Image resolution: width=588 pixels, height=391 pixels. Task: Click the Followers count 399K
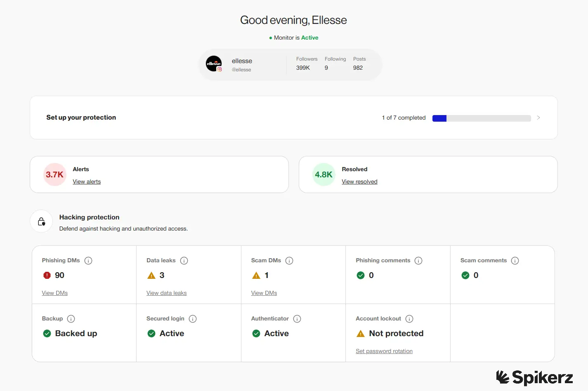click(303, 68)
